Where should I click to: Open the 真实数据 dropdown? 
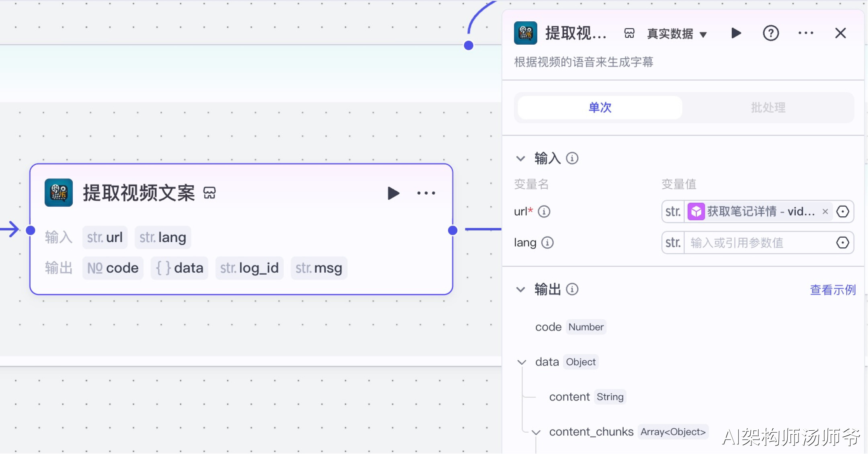tap(677, 34)
